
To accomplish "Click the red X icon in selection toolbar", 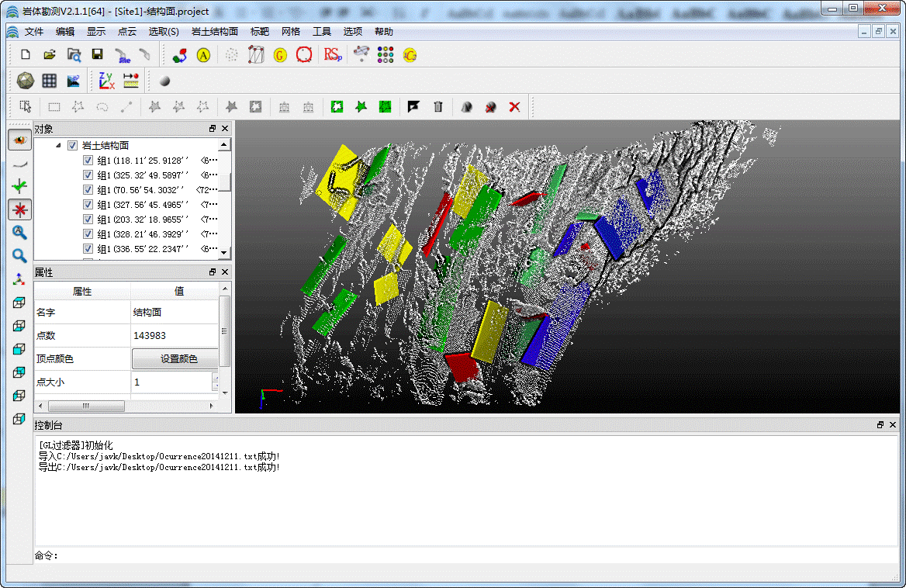I will point(514,107).
